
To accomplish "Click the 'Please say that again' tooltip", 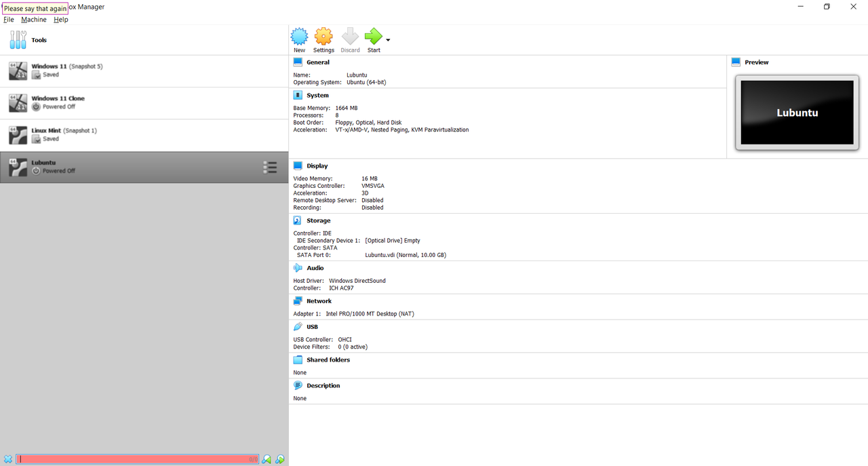I will pyautogui.click(x=35, y=9).
